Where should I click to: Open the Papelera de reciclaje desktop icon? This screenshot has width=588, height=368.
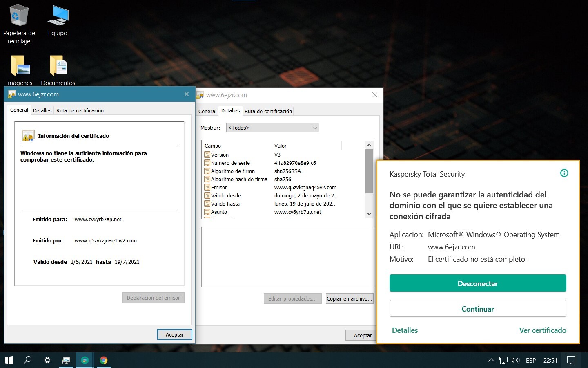click(19, 24)
